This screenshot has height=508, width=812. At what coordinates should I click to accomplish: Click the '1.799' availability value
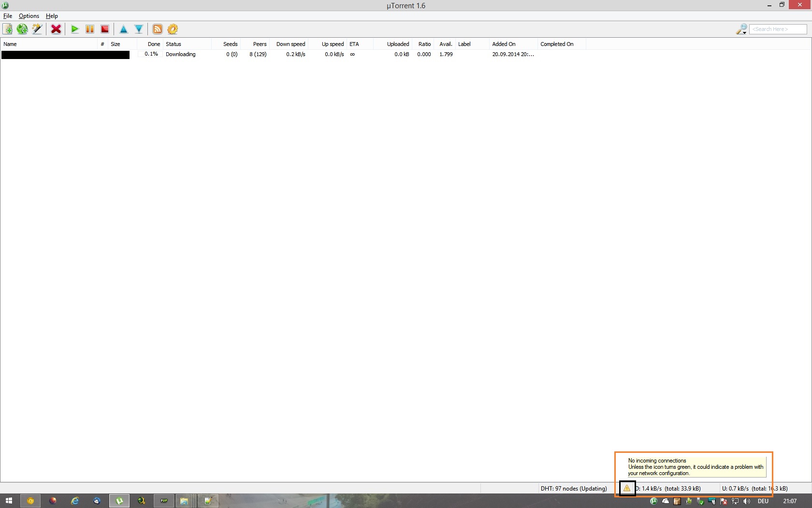click(x=446, y=54)
